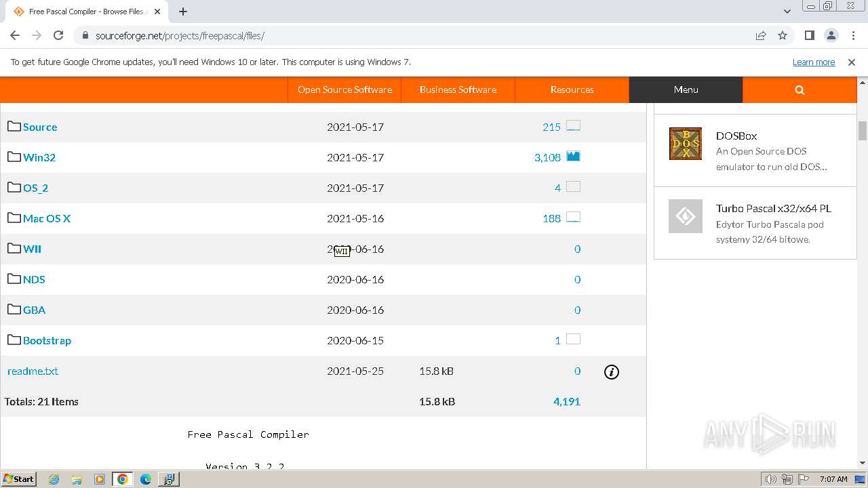868x488 pixels.
Task: Click the taskbar clock 7:07 AM
Action: pos(833,479)
